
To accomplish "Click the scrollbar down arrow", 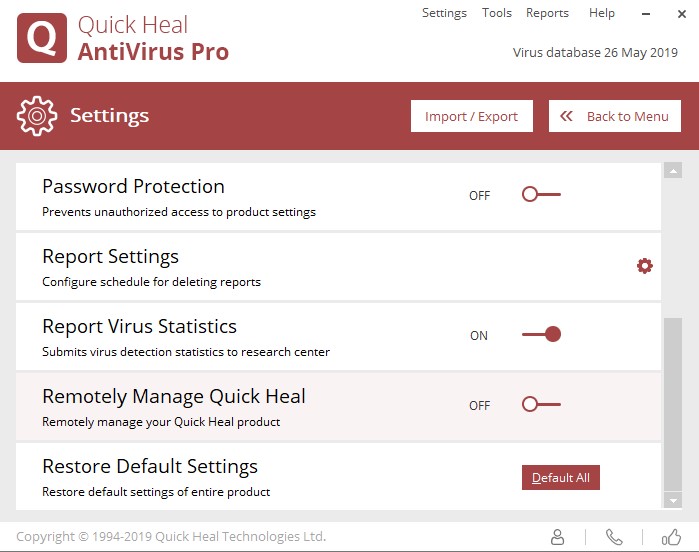I will pyautogui.click(x=673, y=500).
